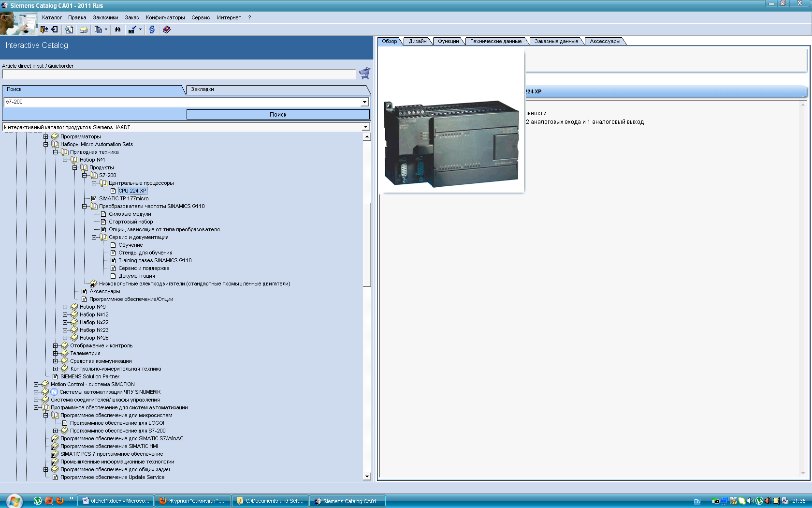Open dropdown arrow beside the copy icon
812x508 pixels.
[106, 30]
